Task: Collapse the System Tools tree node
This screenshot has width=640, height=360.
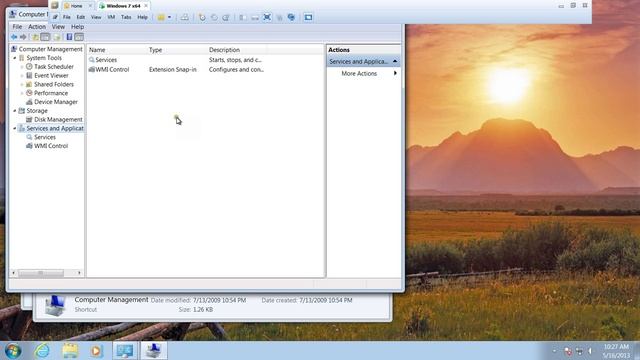Action: tap(15, 58)
